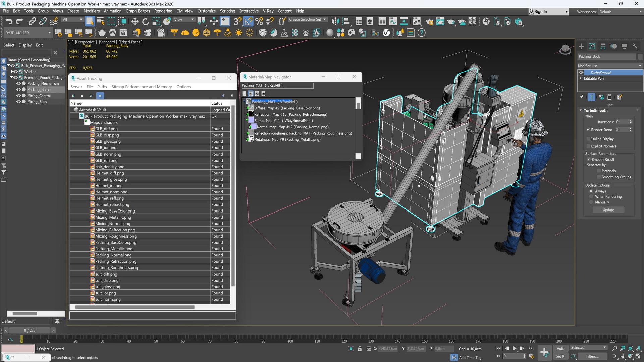644x362 pixels.
Task: Open Bitmap Performance and Memory menu
Action: click(142, 87)
